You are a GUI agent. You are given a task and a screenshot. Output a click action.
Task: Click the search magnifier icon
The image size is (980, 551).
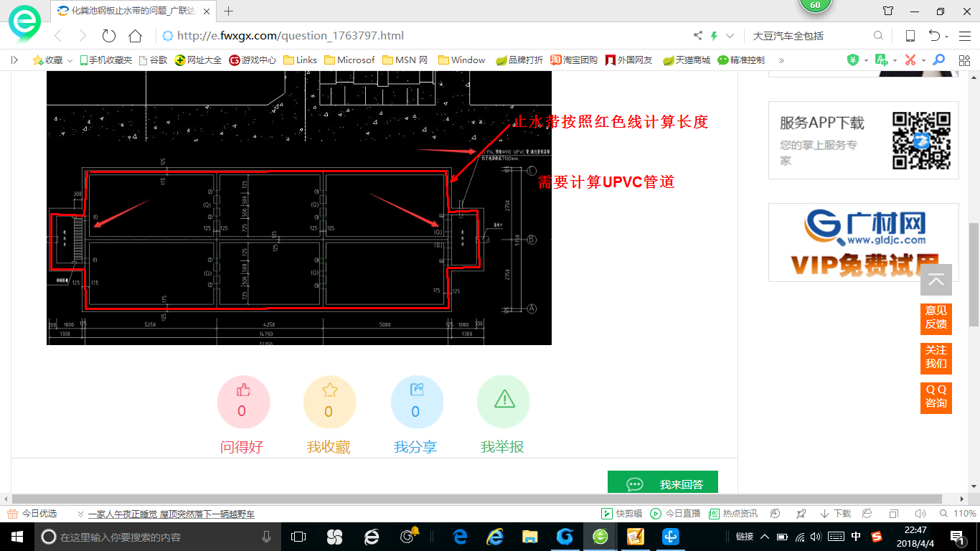(878, 36)
